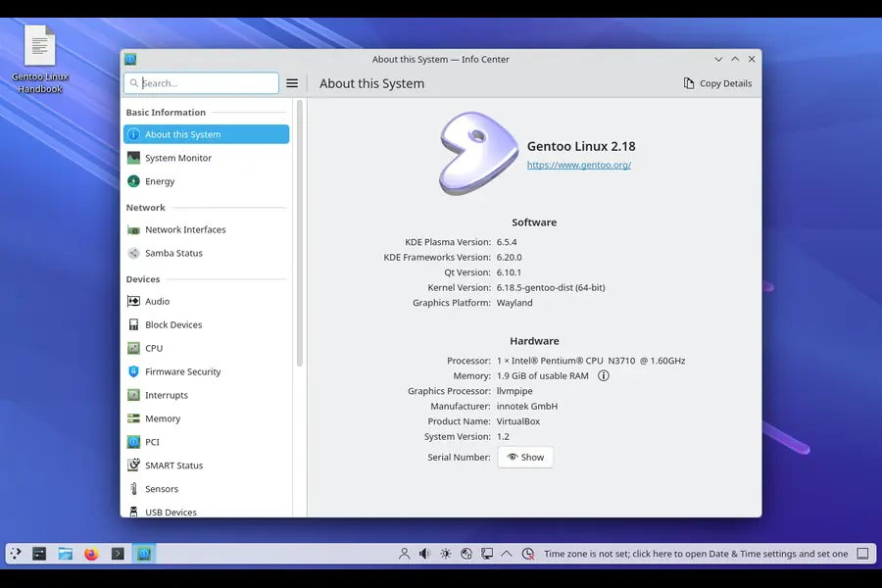The image size is (882, 588).
Task: Open the hamburger menu beside search
Action: coord(292,83)
